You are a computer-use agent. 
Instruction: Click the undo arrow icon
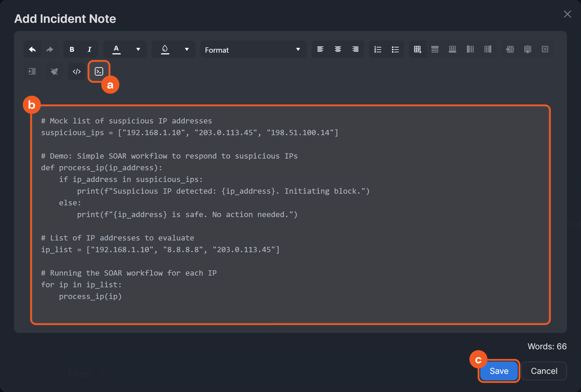(x=32, y=49)
